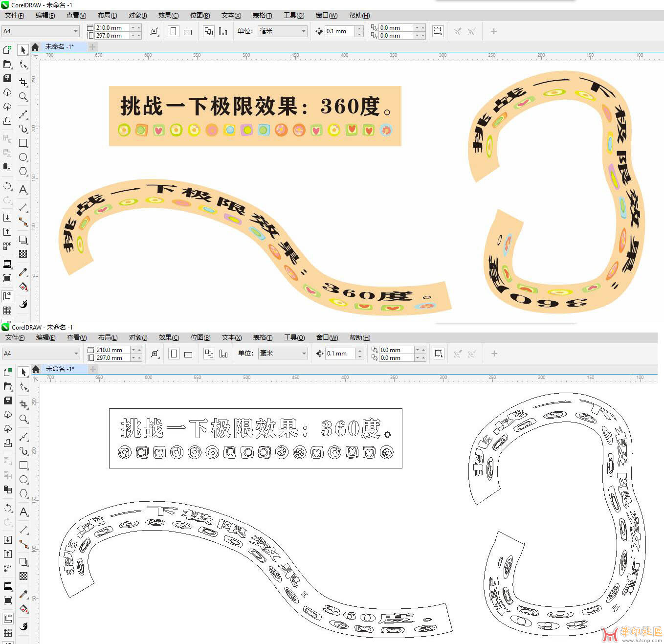Click the page width 210.0 mm field, upper window
The width and height of the screenshot is (664, 644).
pos(112,28)
